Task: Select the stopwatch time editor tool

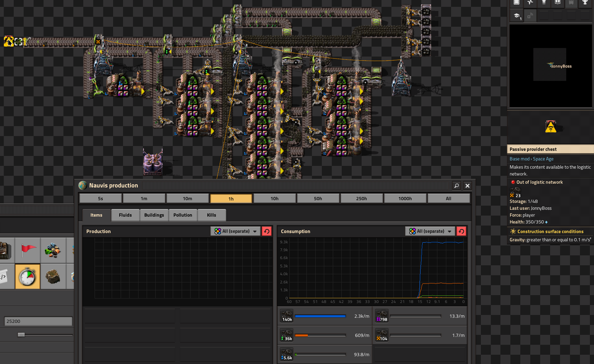Action: 28,276
